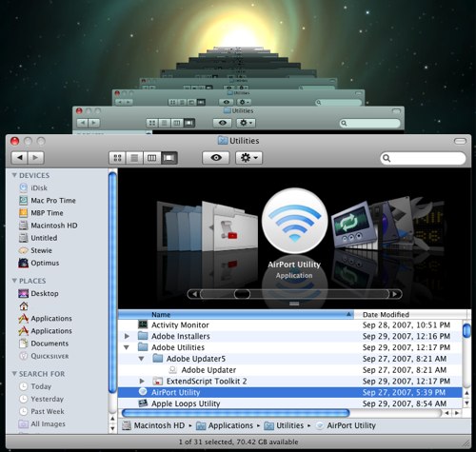Screen dimensions: 476x452
Task: Click the sidebar vertical scrollbar
Action: [112, 283]
